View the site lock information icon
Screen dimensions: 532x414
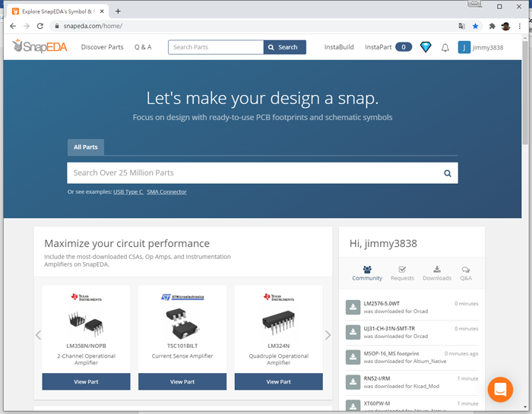57,26
